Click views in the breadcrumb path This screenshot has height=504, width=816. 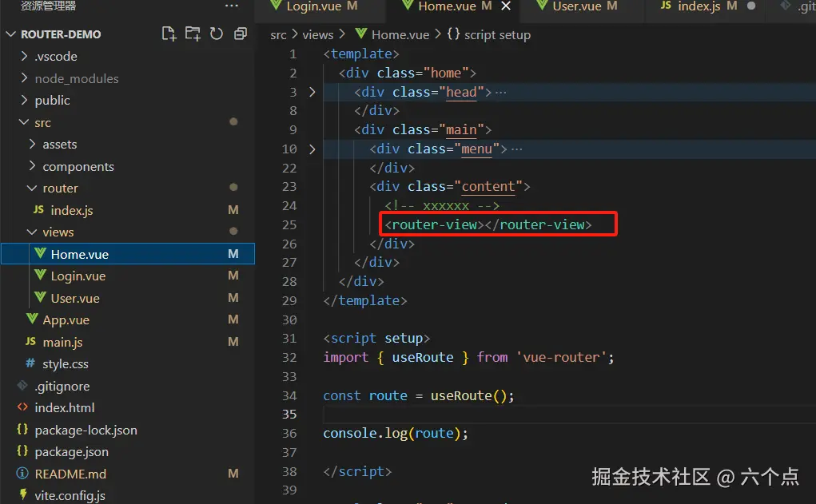318,35
